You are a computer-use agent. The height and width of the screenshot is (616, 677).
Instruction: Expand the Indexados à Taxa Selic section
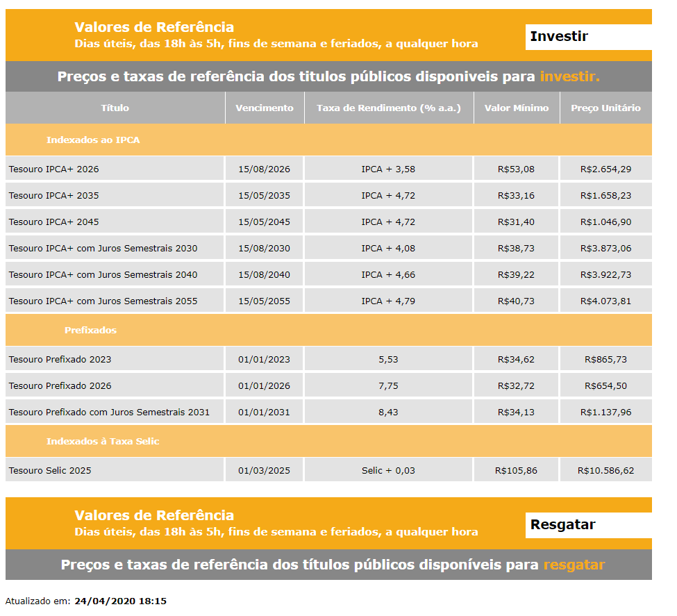103,442
